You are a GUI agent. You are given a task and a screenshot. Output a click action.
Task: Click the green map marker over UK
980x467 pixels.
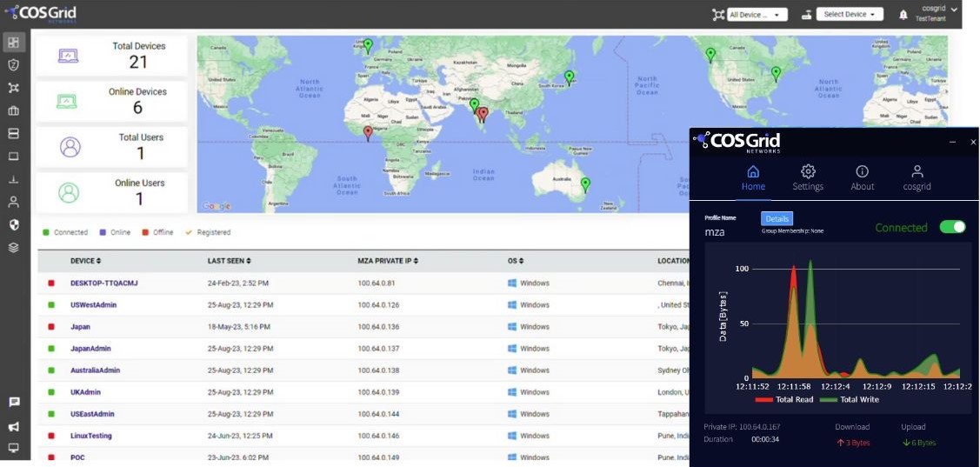click(368, 45)
